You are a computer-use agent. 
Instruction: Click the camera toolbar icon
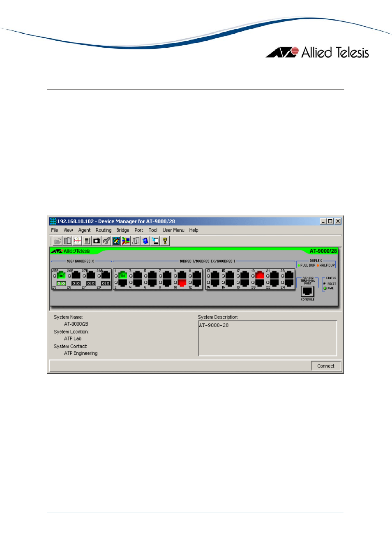tap(97, 241)
